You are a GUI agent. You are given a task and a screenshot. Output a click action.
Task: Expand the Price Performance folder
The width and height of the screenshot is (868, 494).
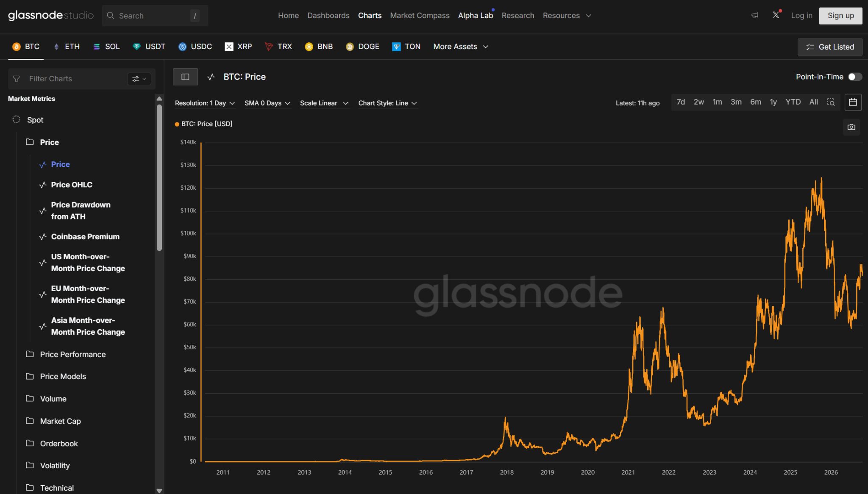pos(72,354)
